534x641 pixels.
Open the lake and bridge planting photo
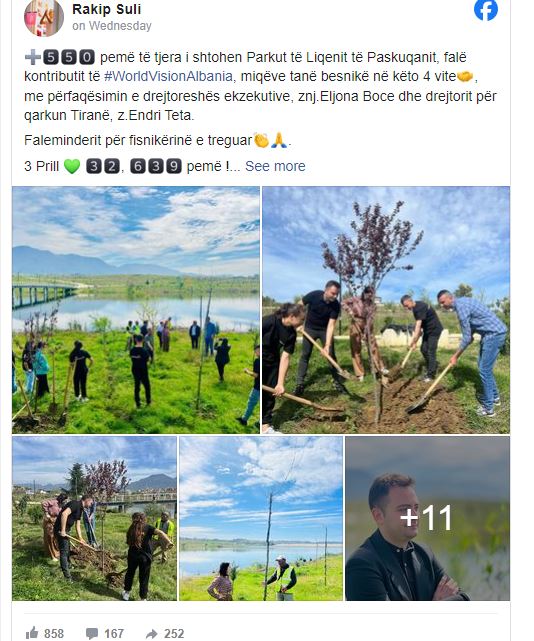(x=136, y=310)
